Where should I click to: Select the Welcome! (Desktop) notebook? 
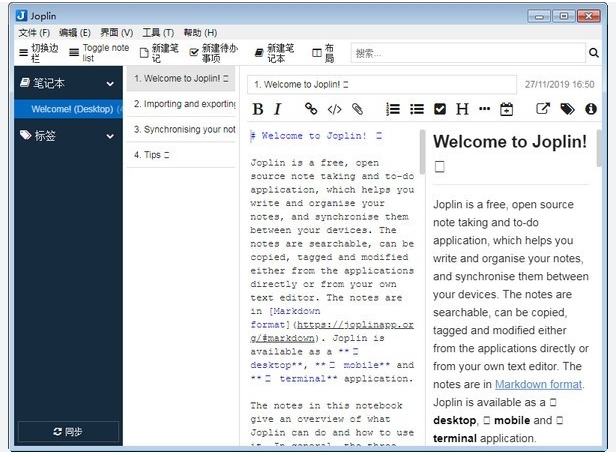click(68, 109)
